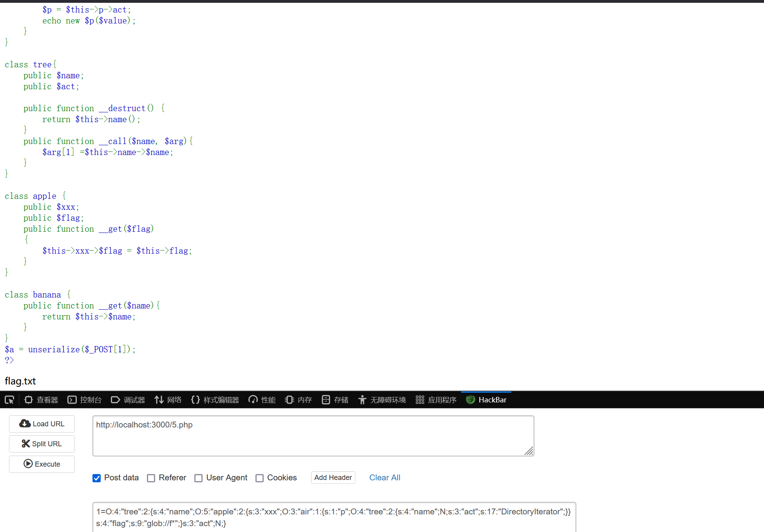The height and width of the screenshot is (532, 764).
Task: Open the Storage (存储) panel
Action: tap(335, 400)
